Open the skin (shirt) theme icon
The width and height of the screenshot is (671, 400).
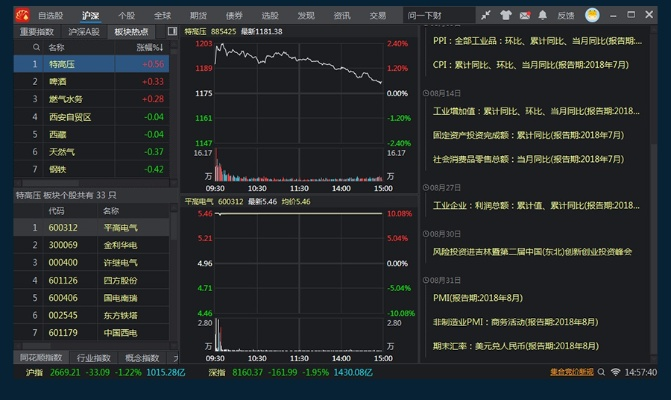pos(506,15)
